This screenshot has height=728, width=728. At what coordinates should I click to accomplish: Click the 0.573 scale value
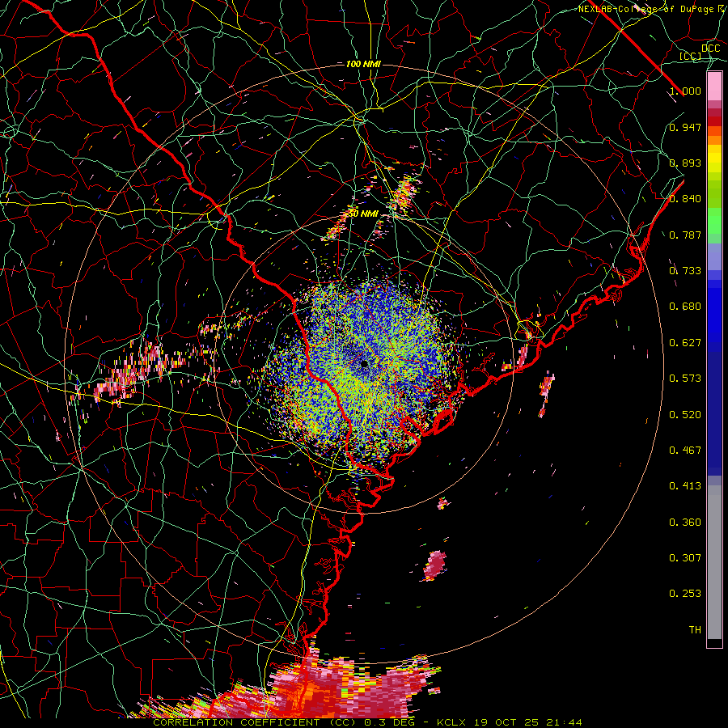tap(685, 379)
